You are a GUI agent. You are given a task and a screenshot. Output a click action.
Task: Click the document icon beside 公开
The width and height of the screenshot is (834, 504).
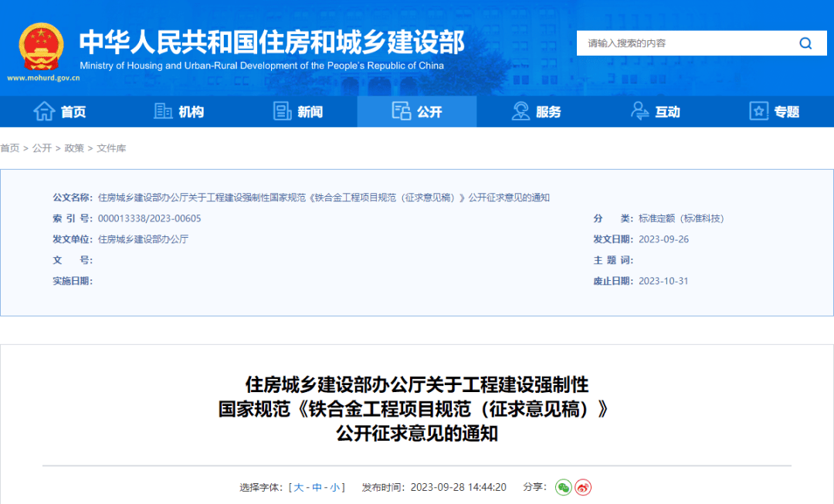[401, 111]
